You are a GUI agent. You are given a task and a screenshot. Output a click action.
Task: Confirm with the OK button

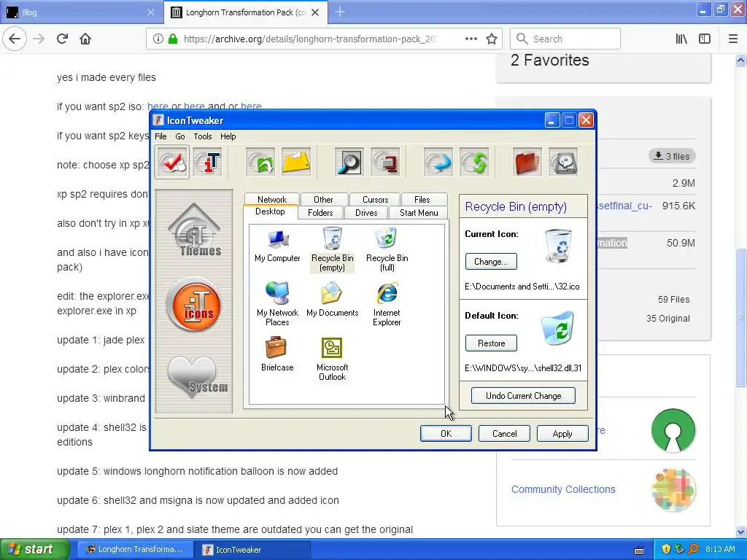pyautogui.click(x=446, y=433)
